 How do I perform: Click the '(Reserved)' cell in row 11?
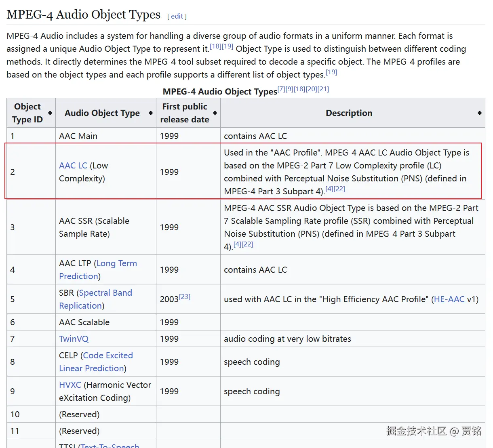click(106, 431)
